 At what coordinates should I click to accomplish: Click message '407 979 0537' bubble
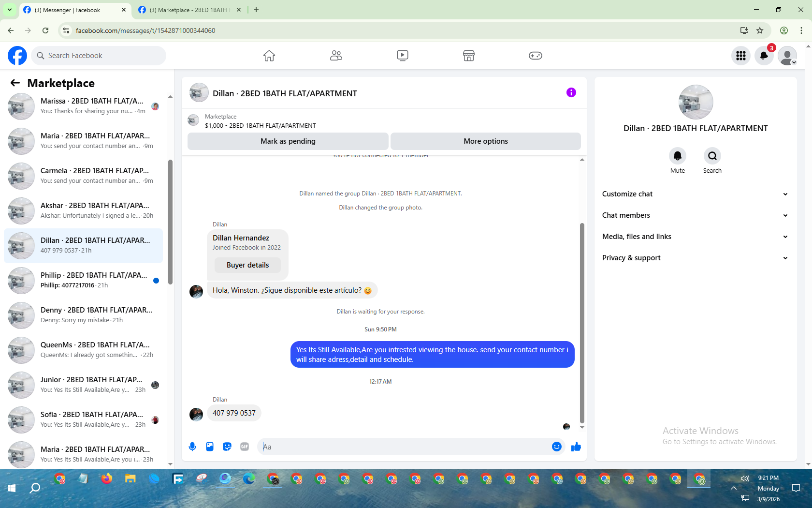[234, 413]
